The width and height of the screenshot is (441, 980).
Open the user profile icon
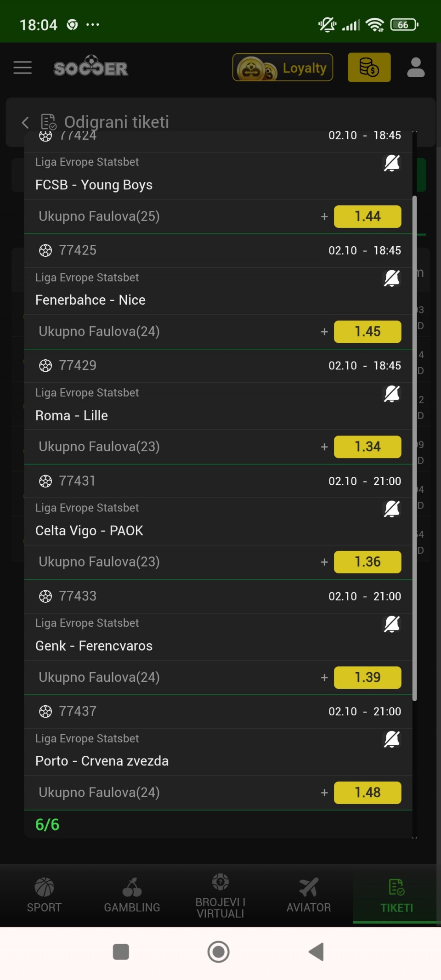click(416, 68)
